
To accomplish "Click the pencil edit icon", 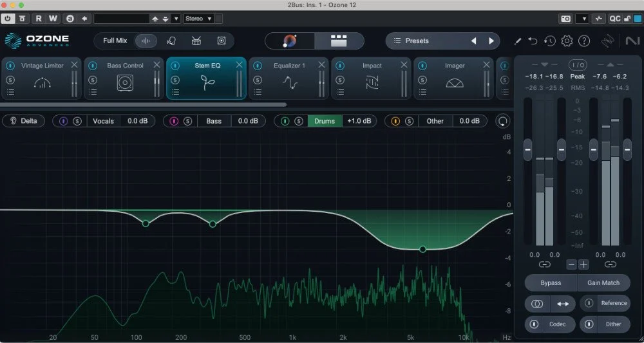I will click(x=518, y=41).
